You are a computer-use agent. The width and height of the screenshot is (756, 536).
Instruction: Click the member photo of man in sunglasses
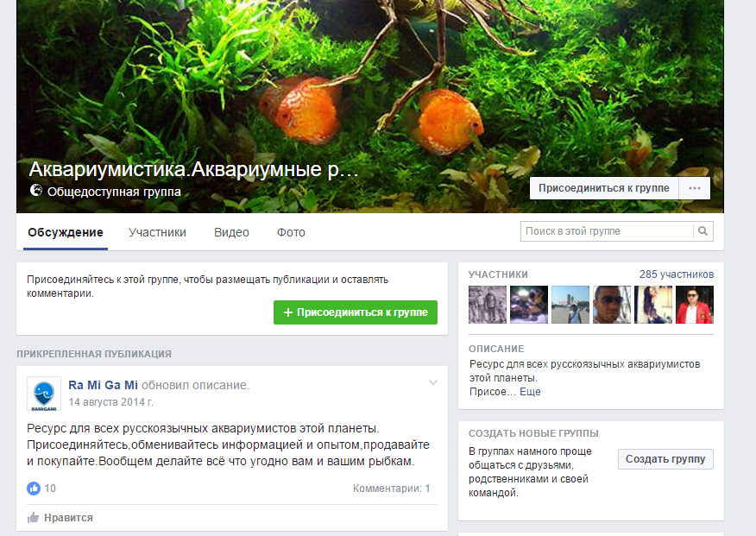[x=612, y=305]
